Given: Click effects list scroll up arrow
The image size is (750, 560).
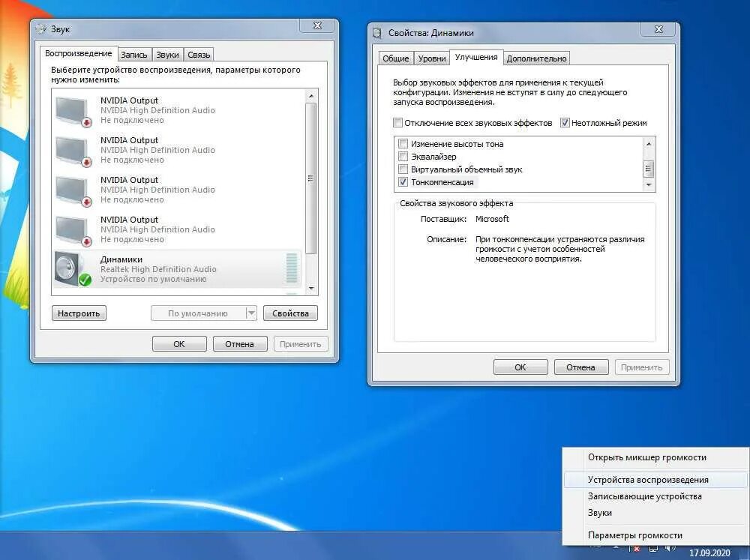Looking at the screenshot, I should (x=649, y=143).
